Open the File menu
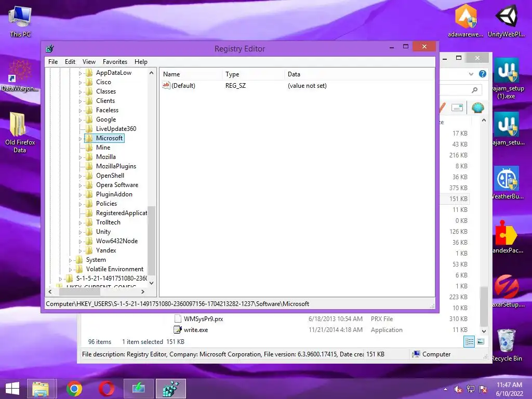This screenshot has width=532, height=399. [53, 62]
